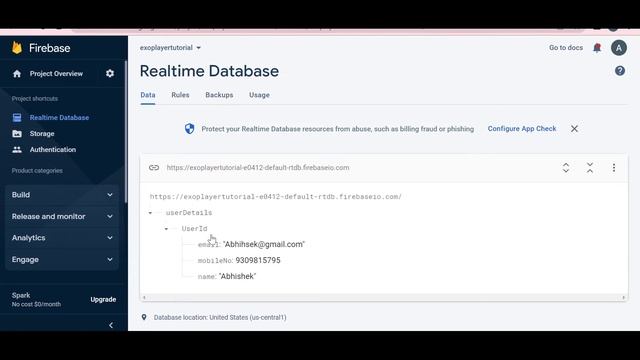Open the help question mark icon
Image resolution: width=640 pixels, height=360 pixels.
620,71
